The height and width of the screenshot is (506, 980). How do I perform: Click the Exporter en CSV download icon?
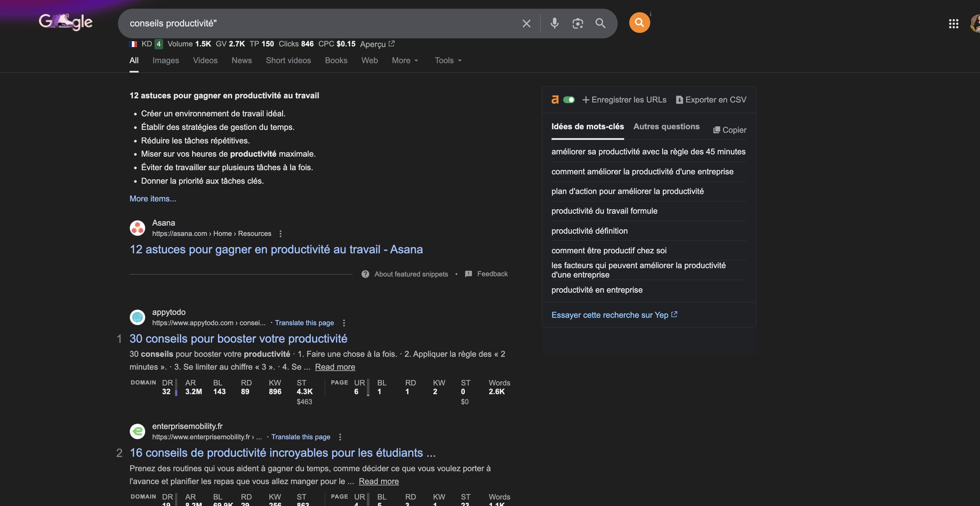pos(680,100)
